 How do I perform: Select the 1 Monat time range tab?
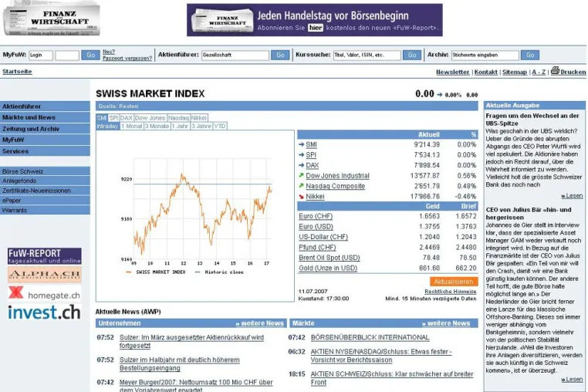132,126
